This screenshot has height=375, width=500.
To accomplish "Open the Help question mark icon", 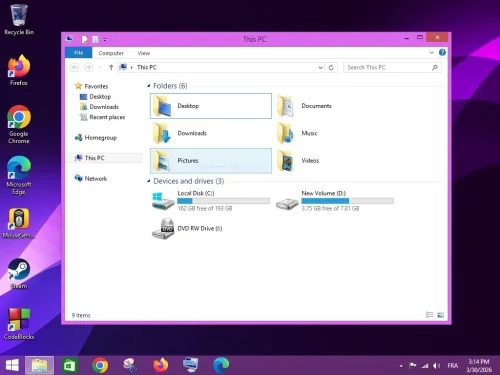I will click(442, 52).
